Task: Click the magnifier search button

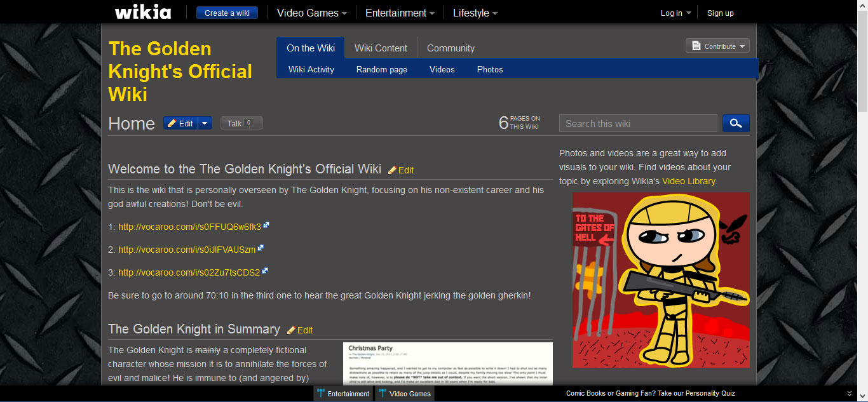Action: click(736, 123)
